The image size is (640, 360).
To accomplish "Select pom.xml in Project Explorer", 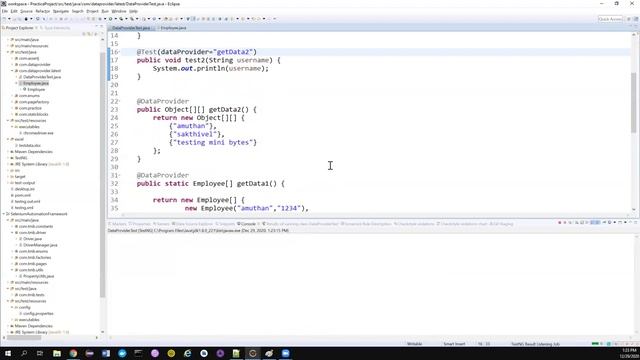I will [x=22, y=195].
